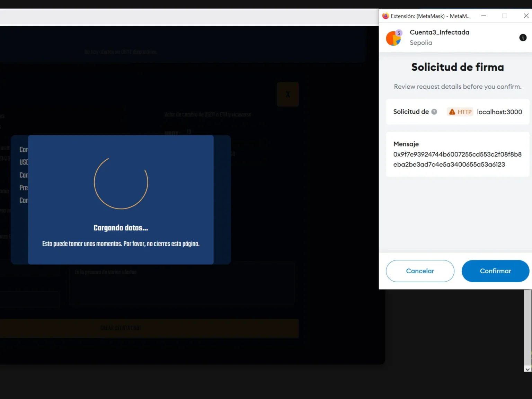Expand the Mensaje details section

click(x=406, y=144)
